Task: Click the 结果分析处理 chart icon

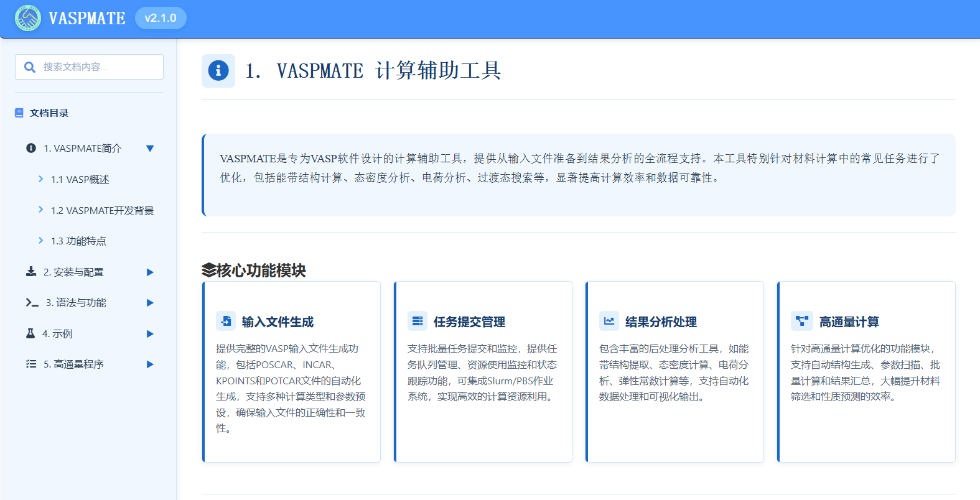Action: pyautogui.click(x=609, y=321)
